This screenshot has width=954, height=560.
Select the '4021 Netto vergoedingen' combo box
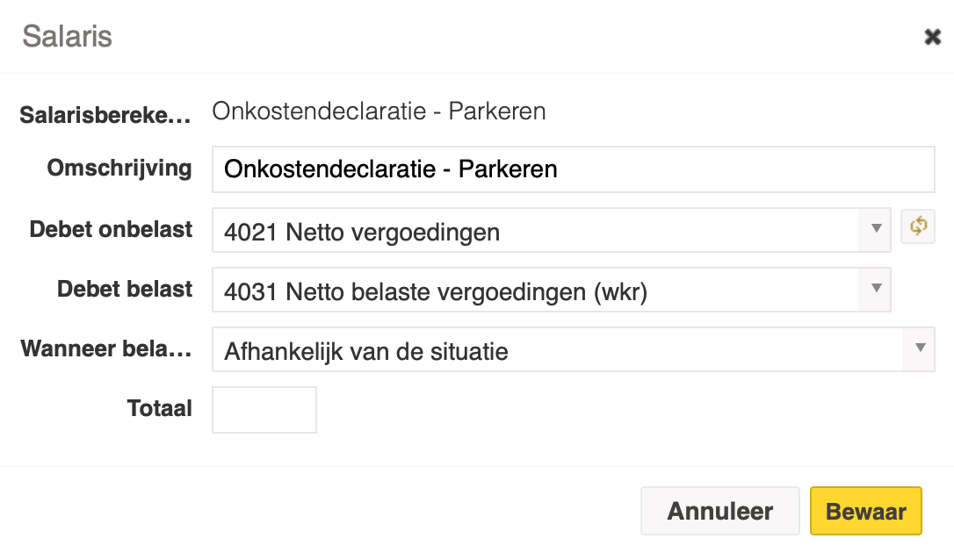pos(551,230)
